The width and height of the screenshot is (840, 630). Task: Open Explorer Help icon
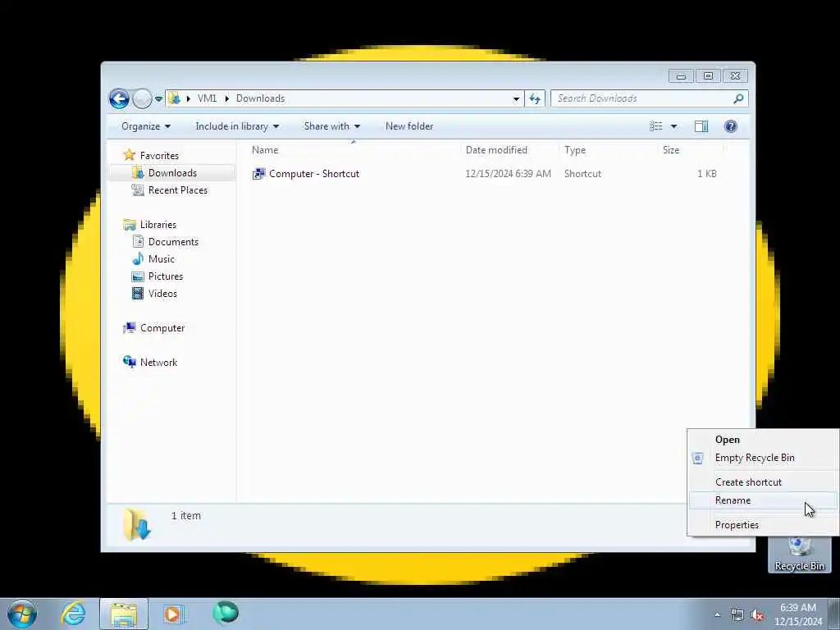[x=731, y=126]
